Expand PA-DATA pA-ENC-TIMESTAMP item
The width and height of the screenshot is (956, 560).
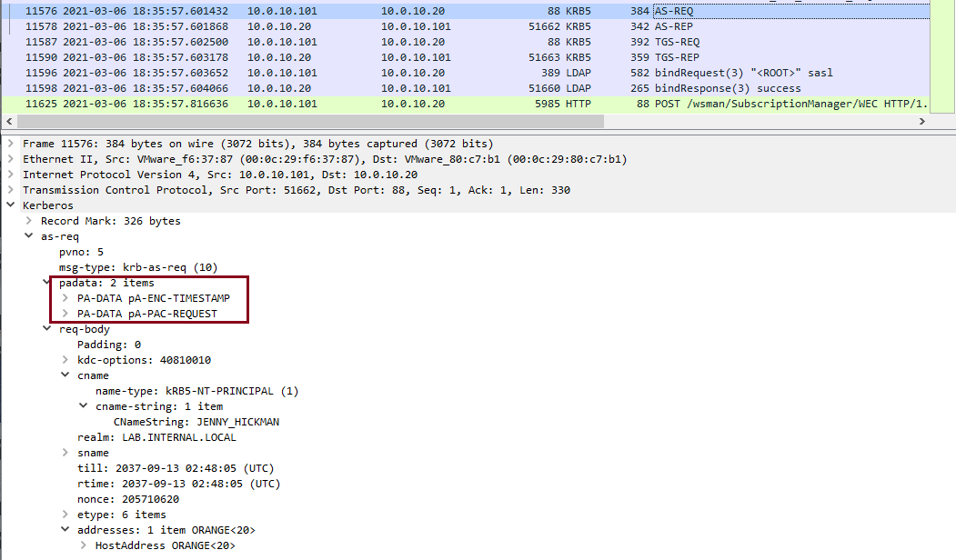[x=65, y=298]
